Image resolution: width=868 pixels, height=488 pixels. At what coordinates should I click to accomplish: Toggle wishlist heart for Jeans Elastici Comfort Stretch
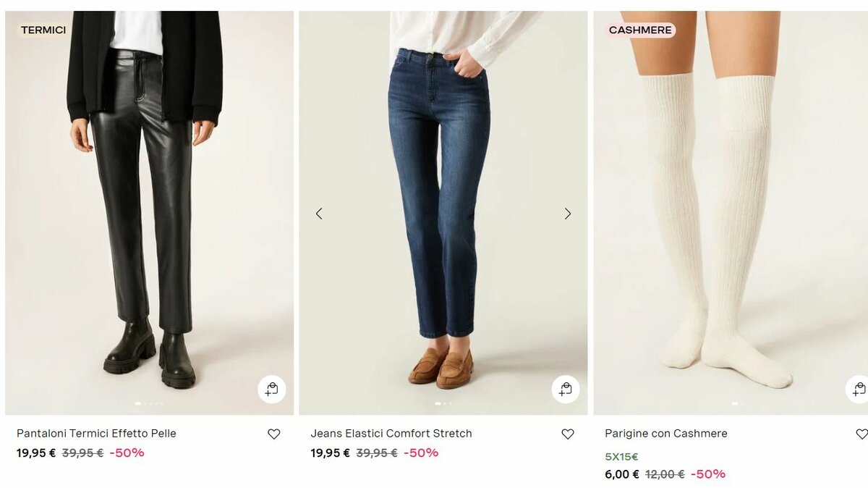568,434
